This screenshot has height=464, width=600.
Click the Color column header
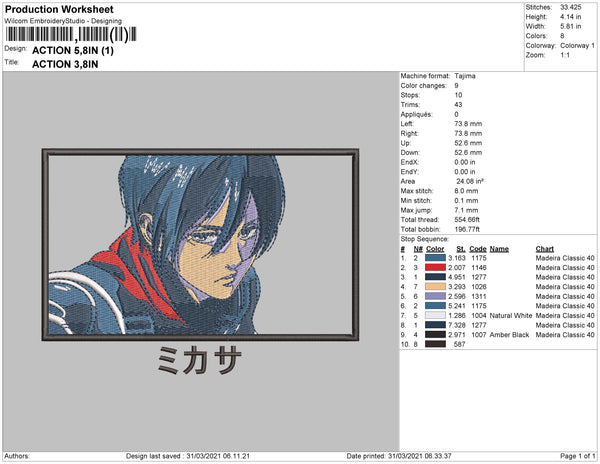click(435, 249)
